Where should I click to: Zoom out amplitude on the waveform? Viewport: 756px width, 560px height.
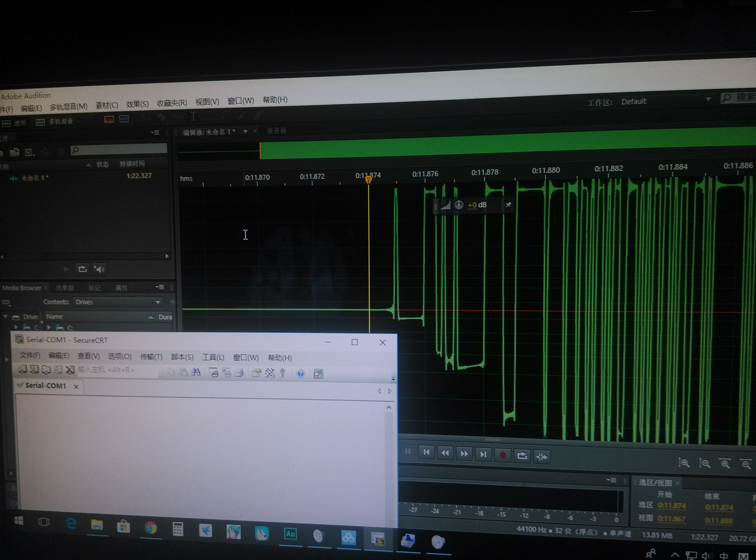704,463
